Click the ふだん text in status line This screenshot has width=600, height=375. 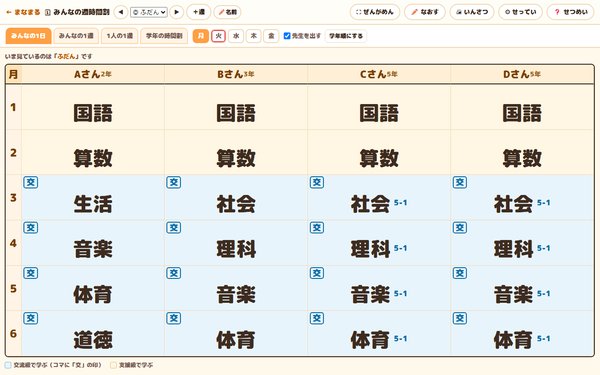point(67,56)
